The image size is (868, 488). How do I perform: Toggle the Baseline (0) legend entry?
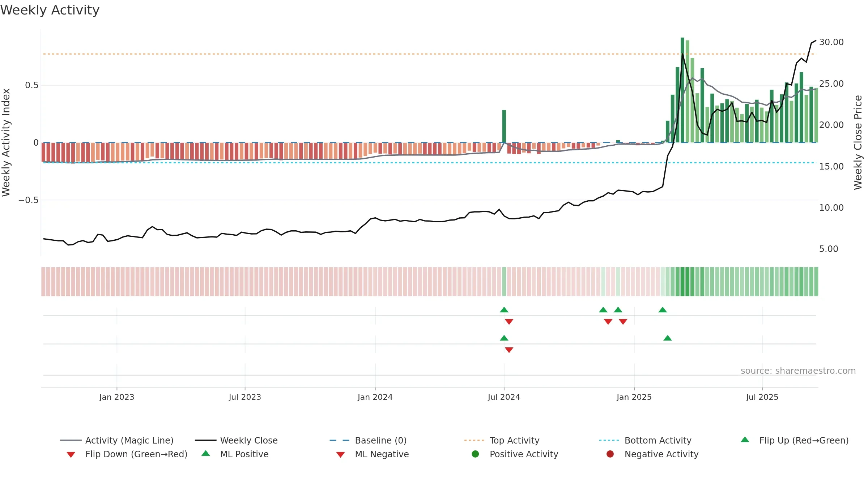pyautogui.click(x=368, y=440)
